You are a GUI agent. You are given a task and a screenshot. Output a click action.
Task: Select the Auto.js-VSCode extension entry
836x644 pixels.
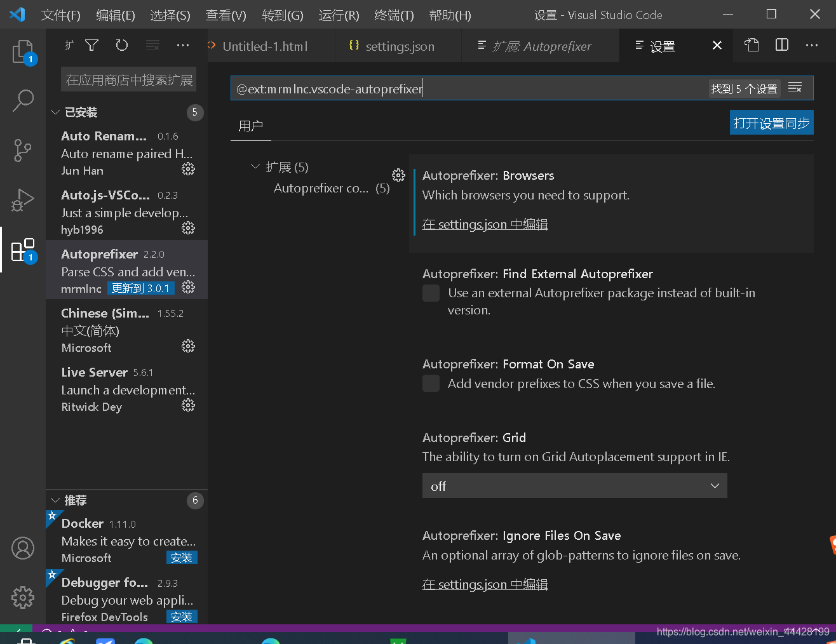pos(126,211)
